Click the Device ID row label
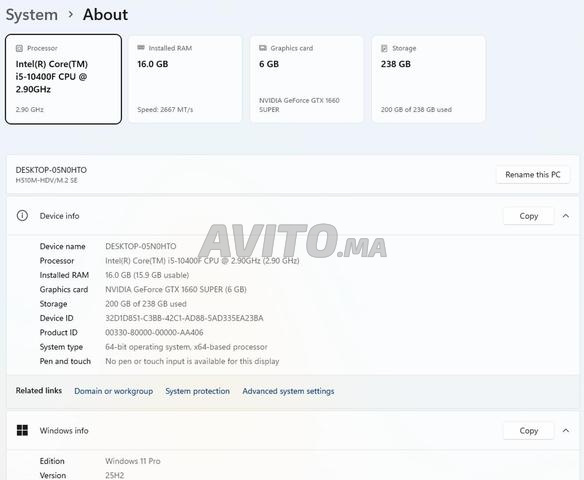The width and height of the screenshot is (584, 480). click(x=57, y=318)
